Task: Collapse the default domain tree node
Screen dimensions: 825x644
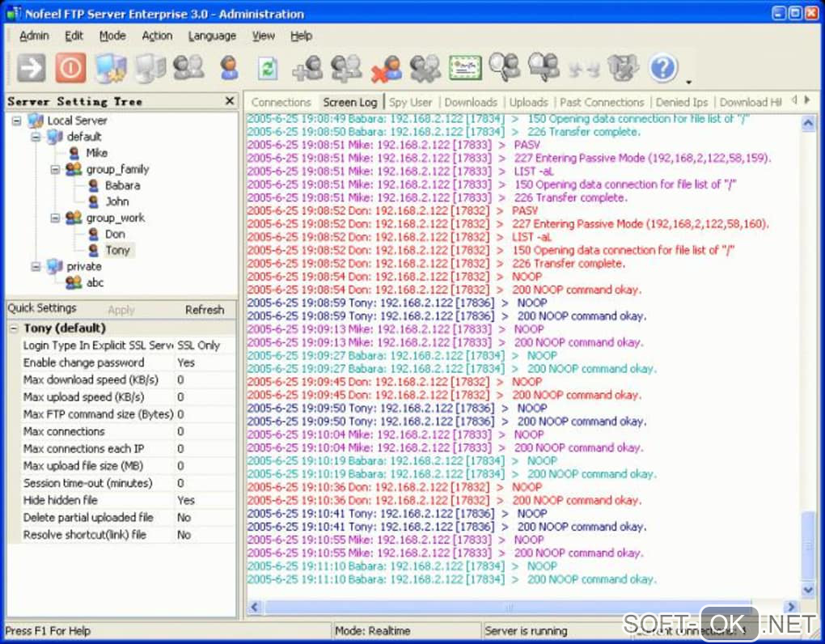Action: click(36, 138)
